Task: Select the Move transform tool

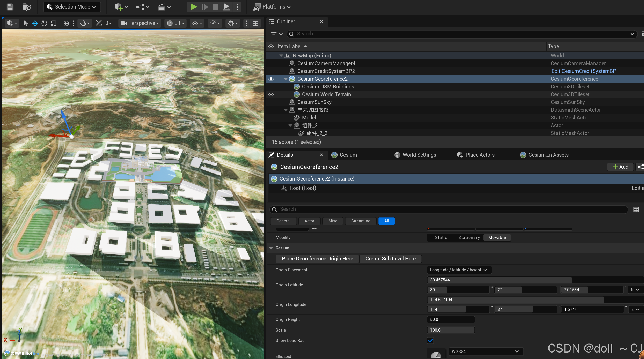Action: [x=35, y=23]
